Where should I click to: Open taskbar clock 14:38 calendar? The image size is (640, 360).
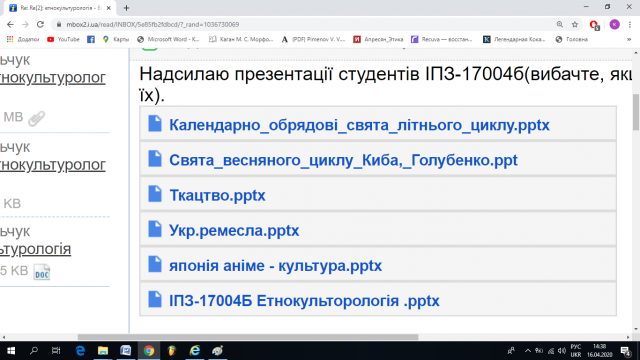pos(600,351)
